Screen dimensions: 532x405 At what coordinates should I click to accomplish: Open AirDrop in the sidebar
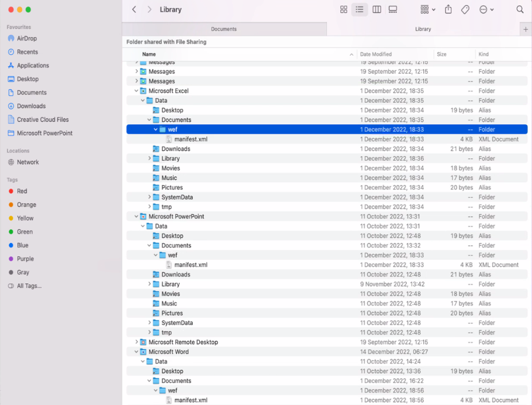point(27,38)
